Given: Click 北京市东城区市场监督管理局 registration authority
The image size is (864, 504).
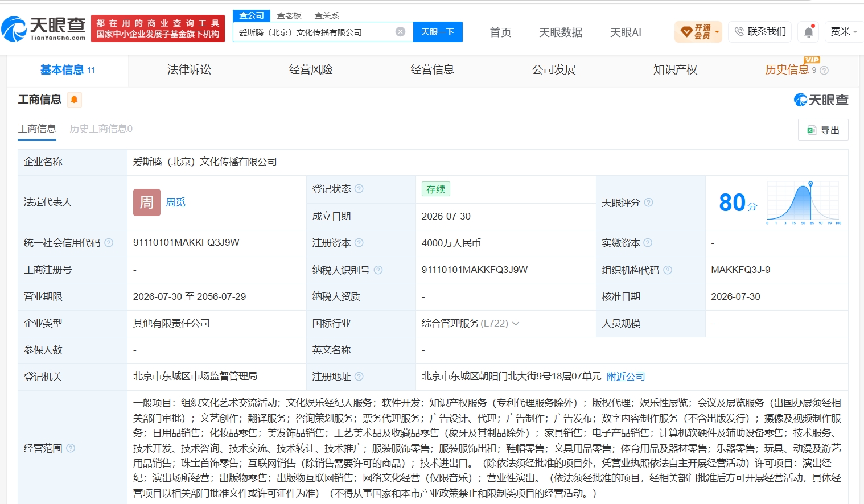Looking at the screenshot, I should point(195,376).
